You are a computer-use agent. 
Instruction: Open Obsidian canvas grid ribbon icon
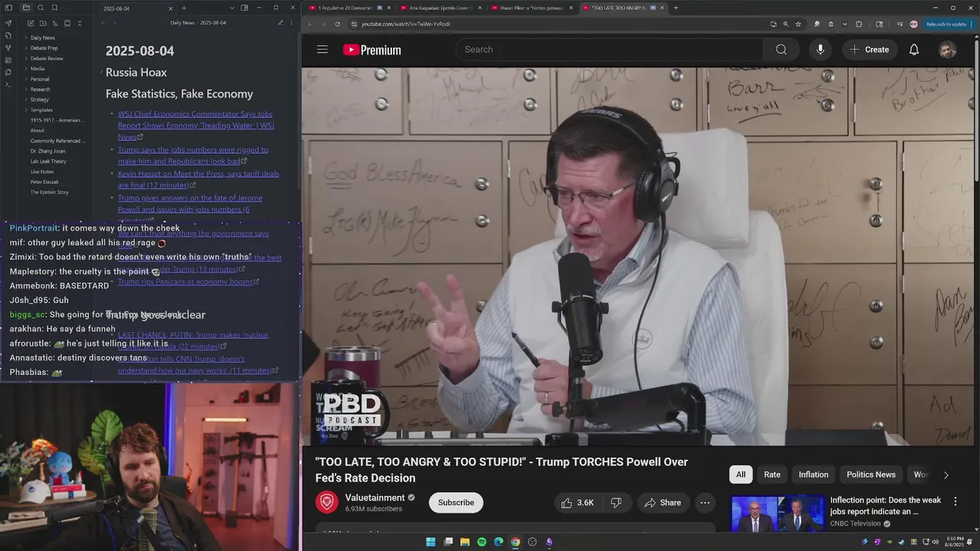(8, 60)
